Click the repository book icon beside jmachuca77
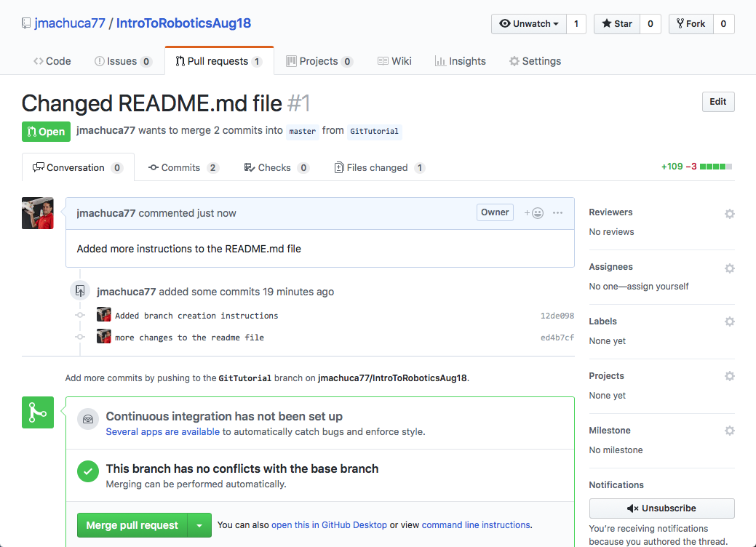The width and height of the screenshot is (756, 547). click(x=26, y=23)
